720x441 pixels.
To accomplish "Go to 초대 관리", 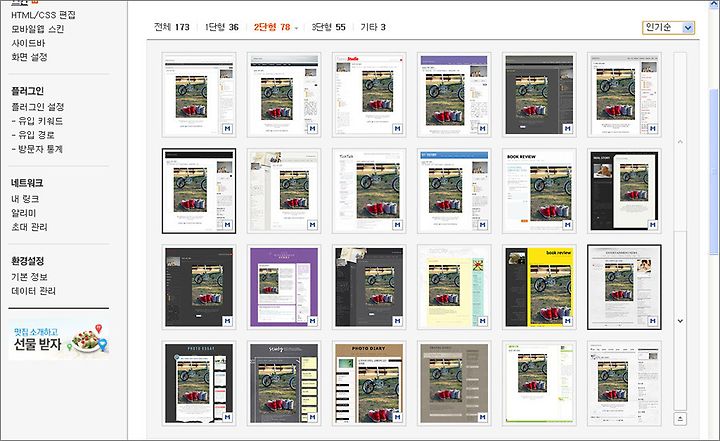I will click(29, 227).
